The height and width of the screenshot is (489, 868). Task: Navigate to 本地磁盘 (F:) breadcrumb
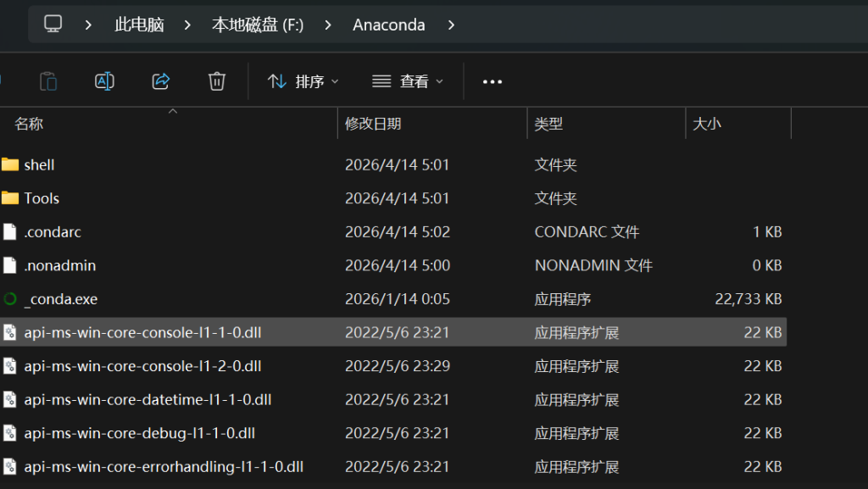(257, 25)
